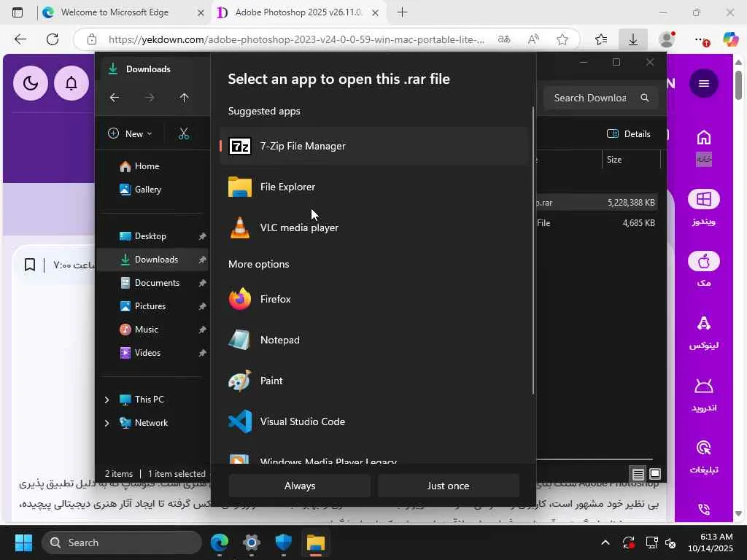Open the New dropdown in File Explorer

click(130, 134)
